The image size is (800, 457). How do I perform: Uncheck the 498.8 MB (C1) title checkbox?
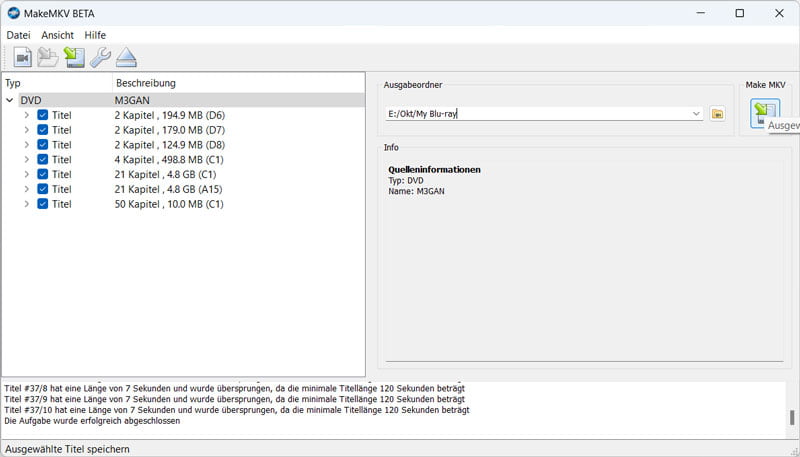(43, 159)
